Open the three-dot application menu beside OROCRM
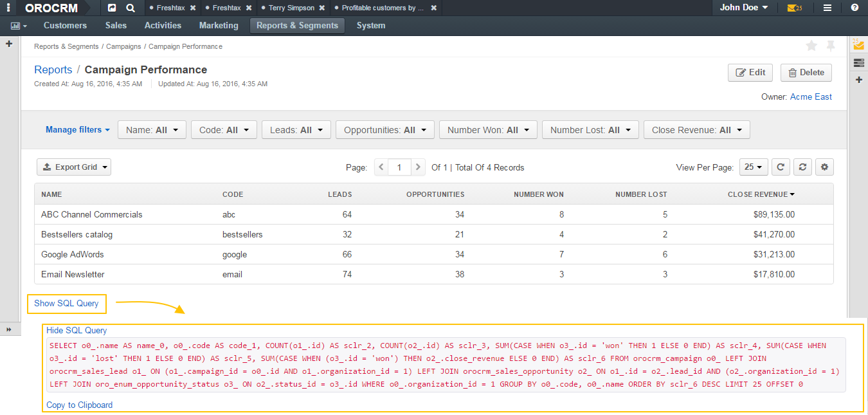Viewport: 868px width, 415px height. point(9,8)
